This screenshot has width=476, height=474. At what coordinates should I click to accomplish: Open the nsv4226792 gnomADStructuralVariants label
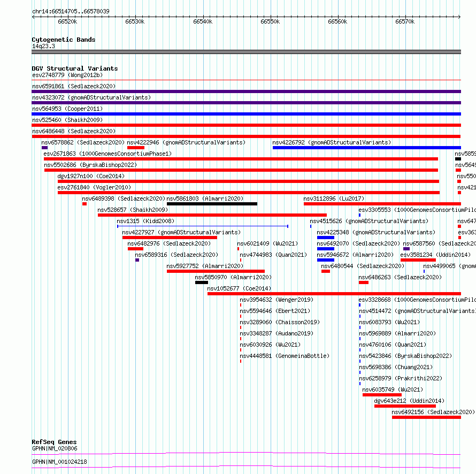[x=332, y=142]
